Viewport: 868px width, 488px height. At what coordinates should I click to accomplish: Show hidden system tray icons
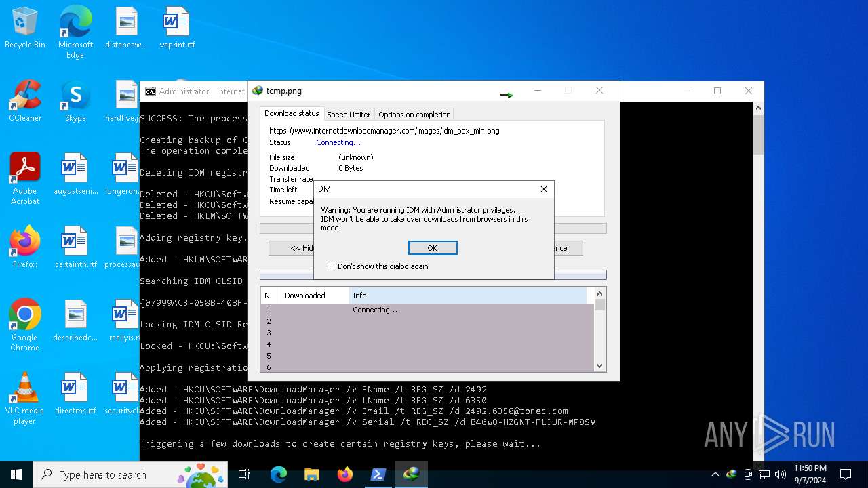tap(715, 474)
